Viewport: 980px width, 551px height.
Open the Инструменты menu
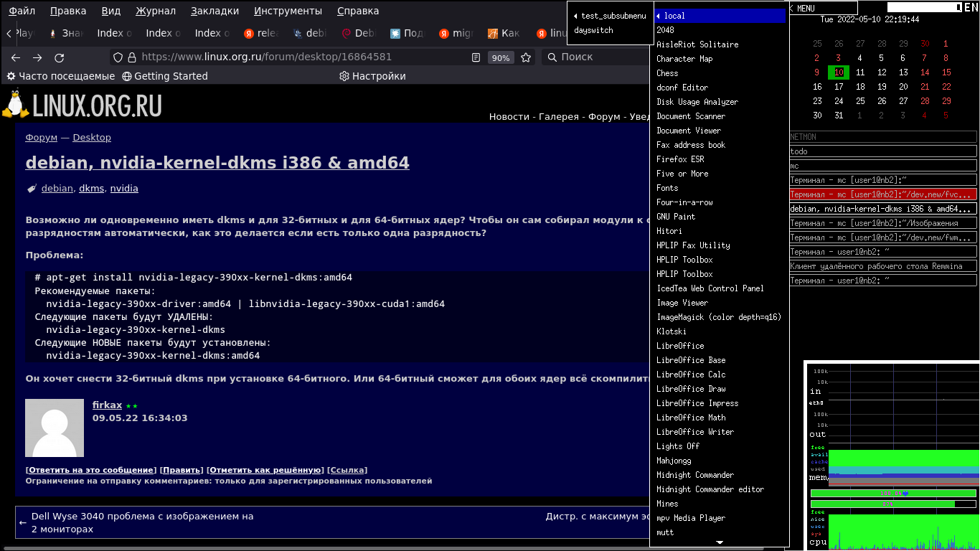pos(288,11)
